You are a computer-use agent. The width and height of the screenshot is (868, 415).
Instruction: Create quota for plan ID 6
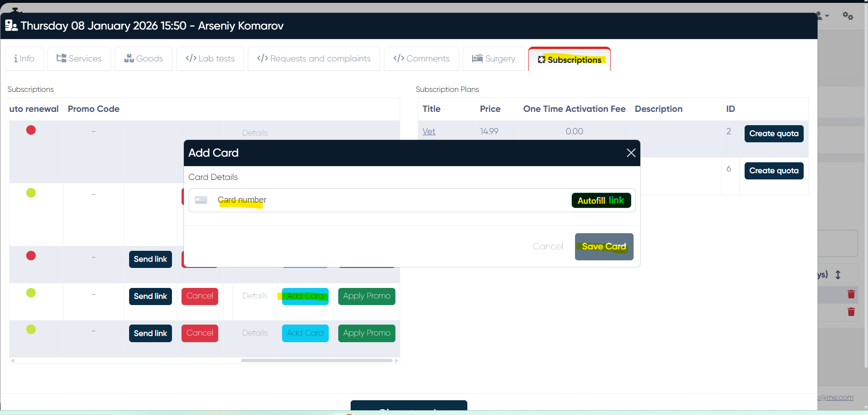click(774, 171)
